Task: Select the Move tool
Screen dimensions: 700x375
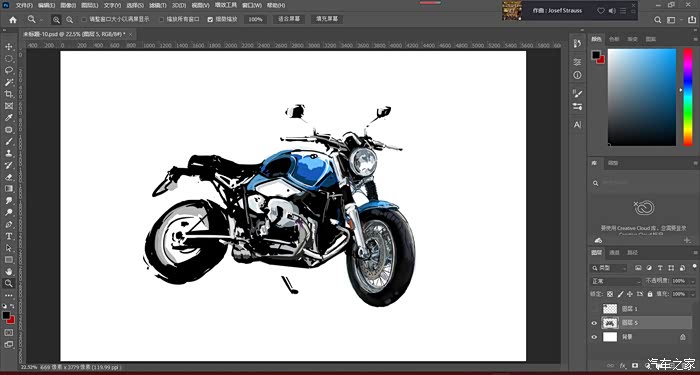Action: click(x=8, y=47)
